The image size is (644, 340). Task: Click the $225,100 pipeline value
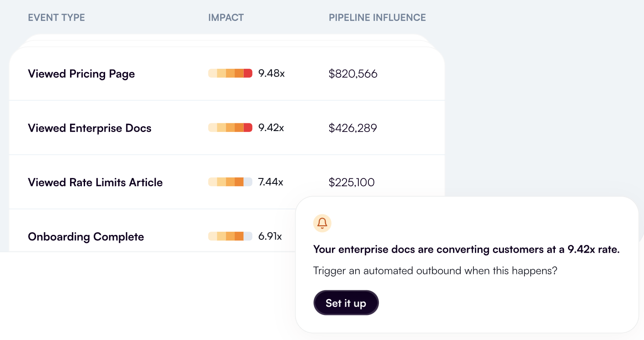(352, 182)
